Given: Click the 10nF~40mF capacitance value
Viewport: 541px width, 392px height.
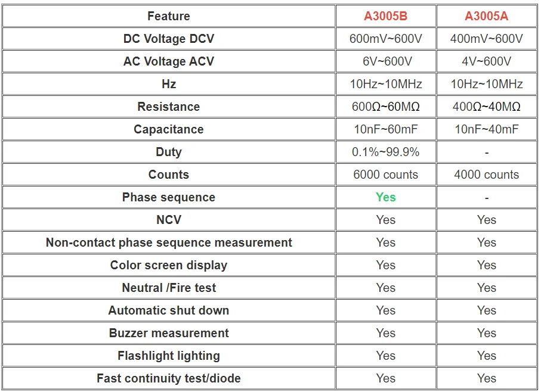Looking at the screenshot, I should (486, 129).
